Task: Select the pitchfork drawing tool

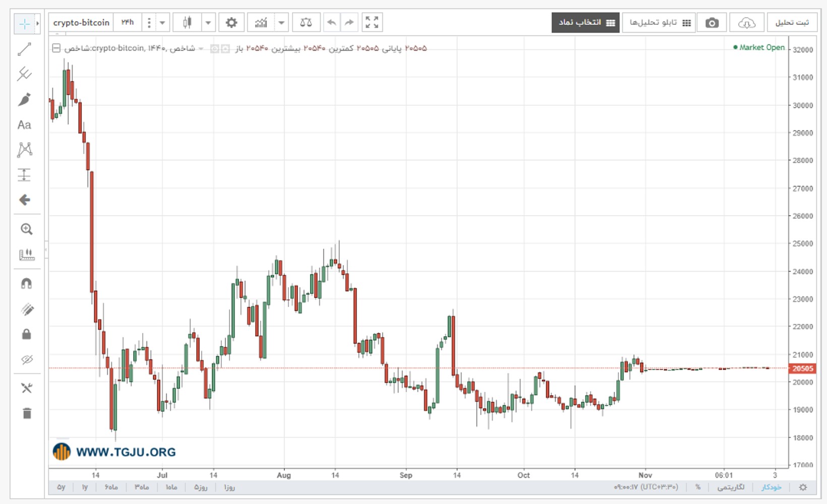Action: 24,74
